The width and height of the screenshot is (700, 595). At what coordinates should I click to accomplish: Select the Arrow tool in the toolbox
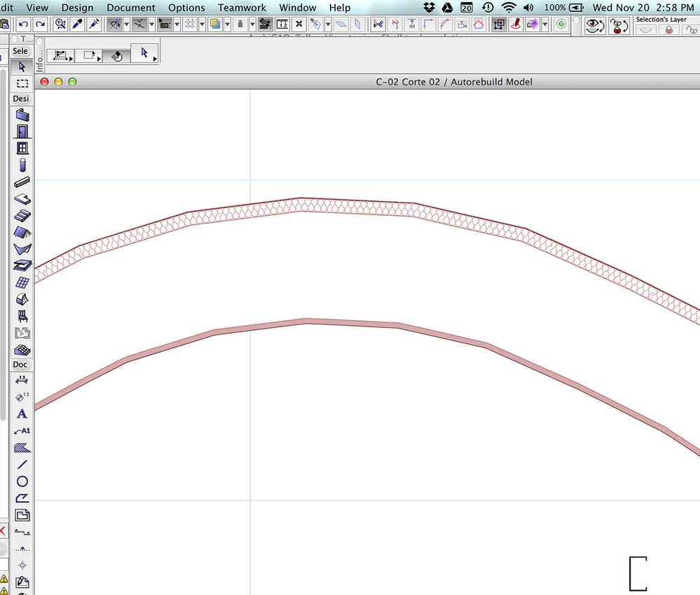pyautogui.click(x=22, y=67)
